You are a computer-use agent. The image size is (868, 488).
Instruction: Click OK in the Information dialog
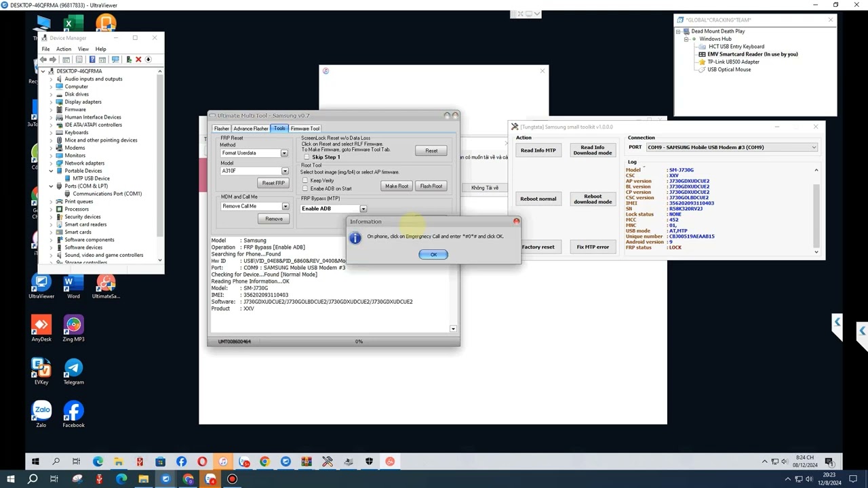(433, 254)
